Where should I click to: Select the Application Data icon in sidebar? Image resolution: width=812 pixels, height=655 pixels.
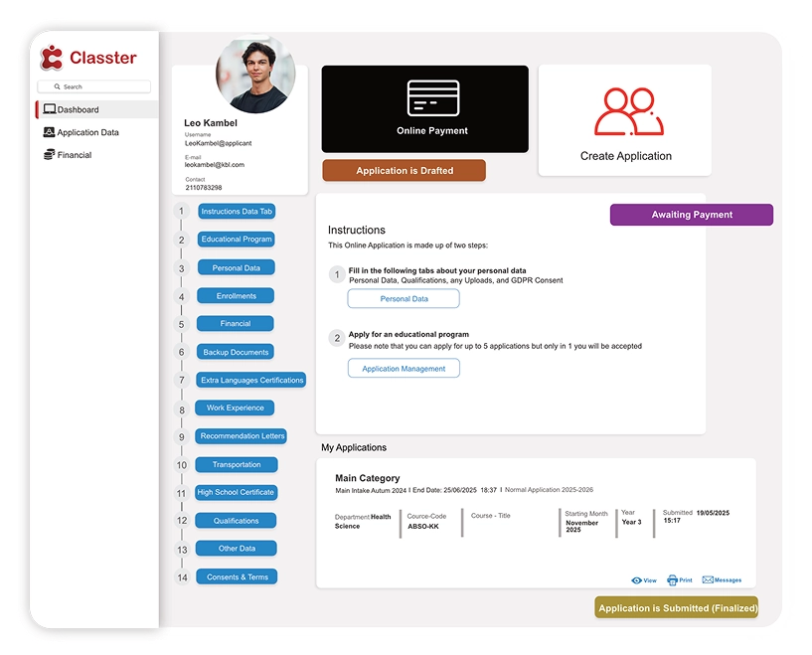pos(49,132)
